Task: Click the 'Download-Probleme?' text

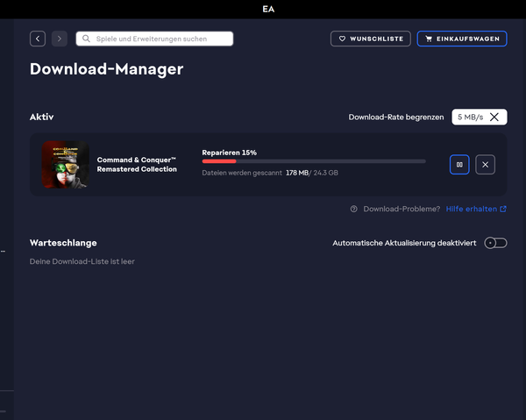Action: pos(402,209)
